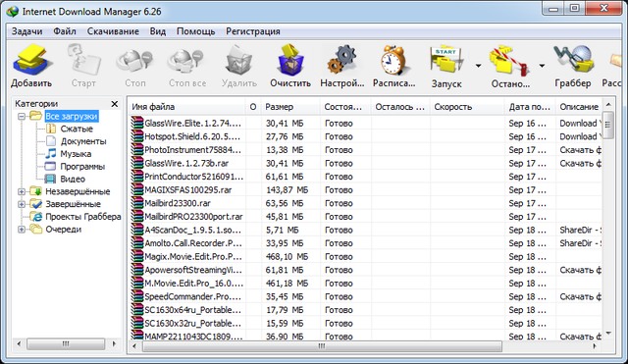The height and width of the screenshot is (364, 628).
Task: Select the SpeedCommander.Pro file
Action: 365,296
